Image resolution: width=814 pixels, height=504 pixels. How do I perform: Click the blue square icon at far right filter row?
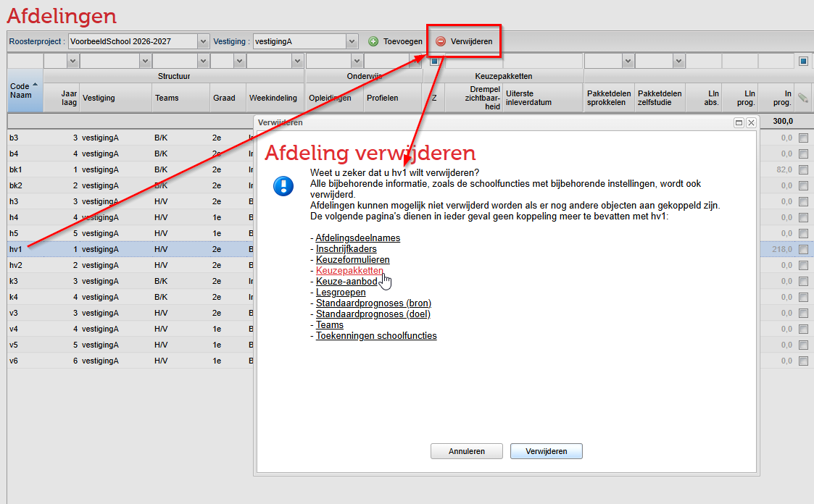tap(803, 62)
